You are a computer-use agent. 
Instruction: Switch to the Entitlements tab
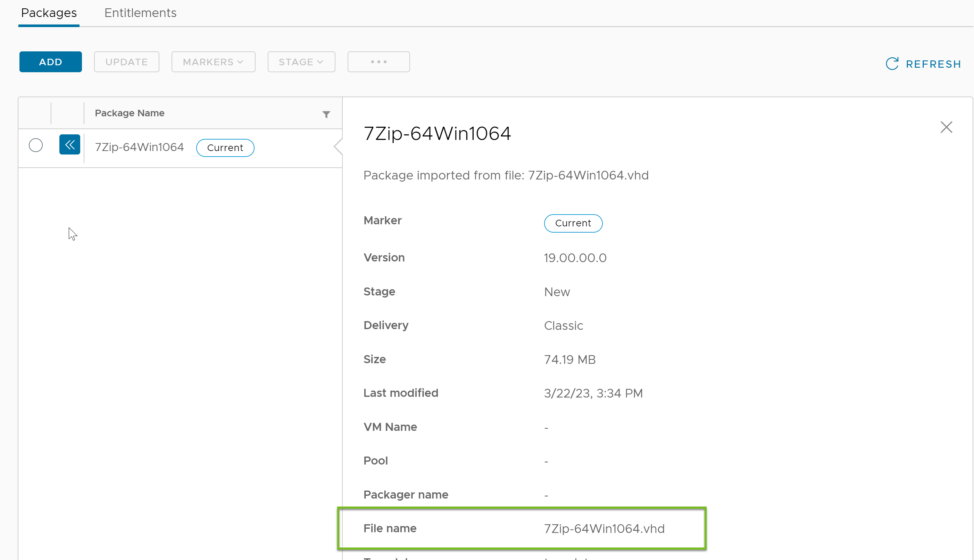pyautogui.click(x=140, y=13)
